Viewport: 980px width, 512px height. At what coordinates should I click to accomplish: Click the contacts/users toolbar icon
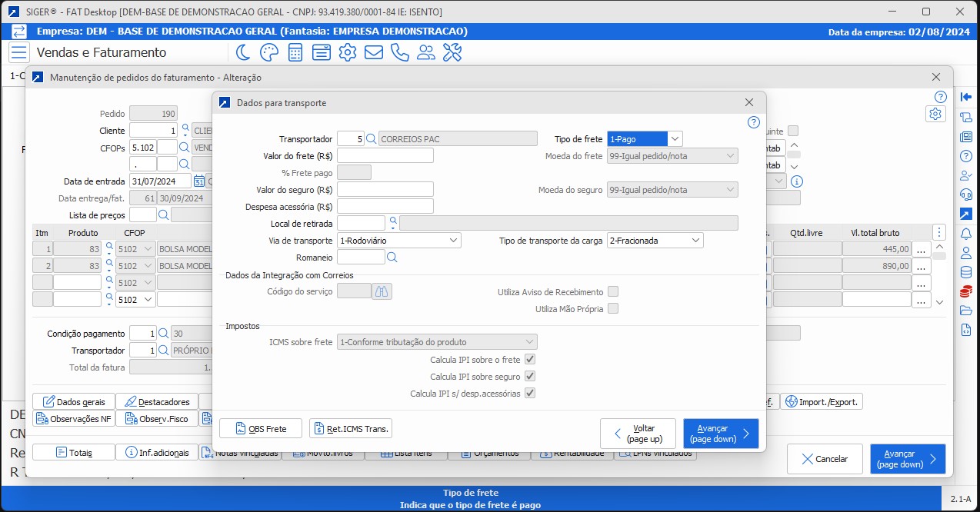(426, 52)
